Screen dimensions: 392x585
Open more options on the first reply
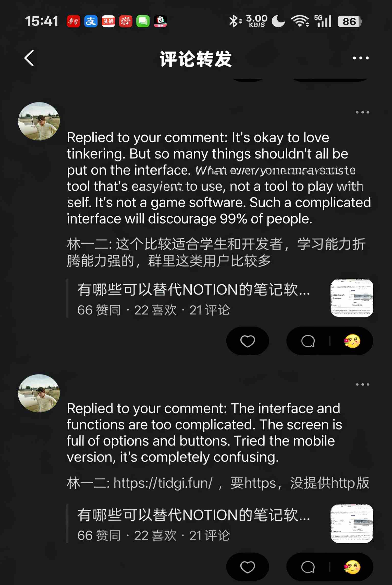click(363, 112)
